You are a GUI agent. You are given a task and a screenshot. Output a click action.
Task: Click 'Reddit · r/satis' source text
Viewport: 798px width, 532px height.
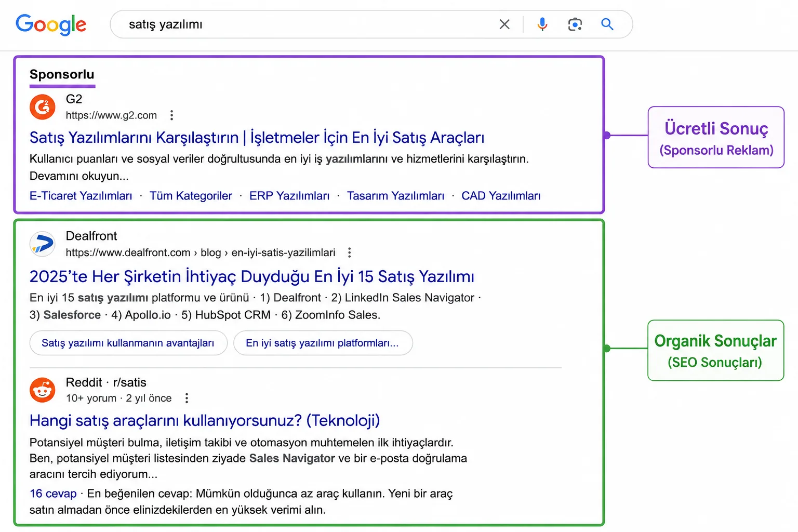pos(106,382)
